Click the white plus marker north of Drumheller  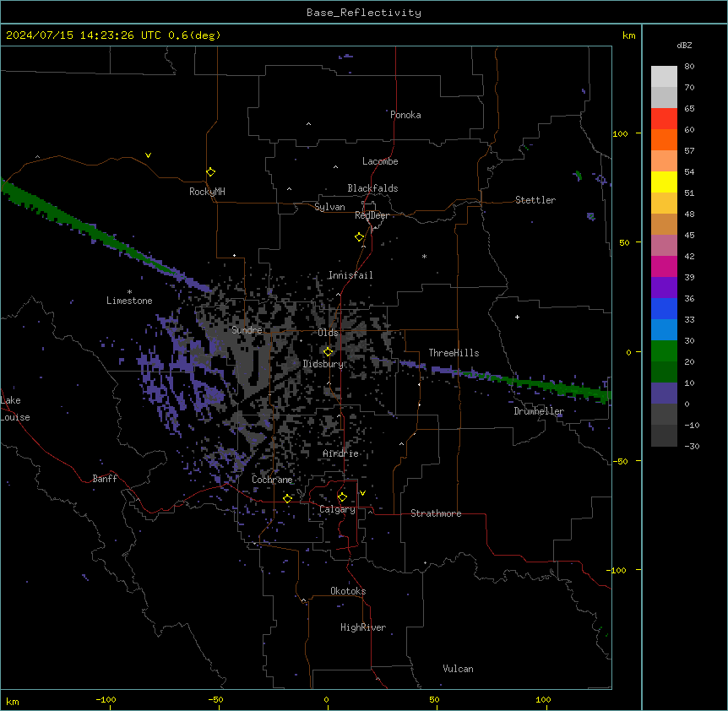click(x=517, y=317)
